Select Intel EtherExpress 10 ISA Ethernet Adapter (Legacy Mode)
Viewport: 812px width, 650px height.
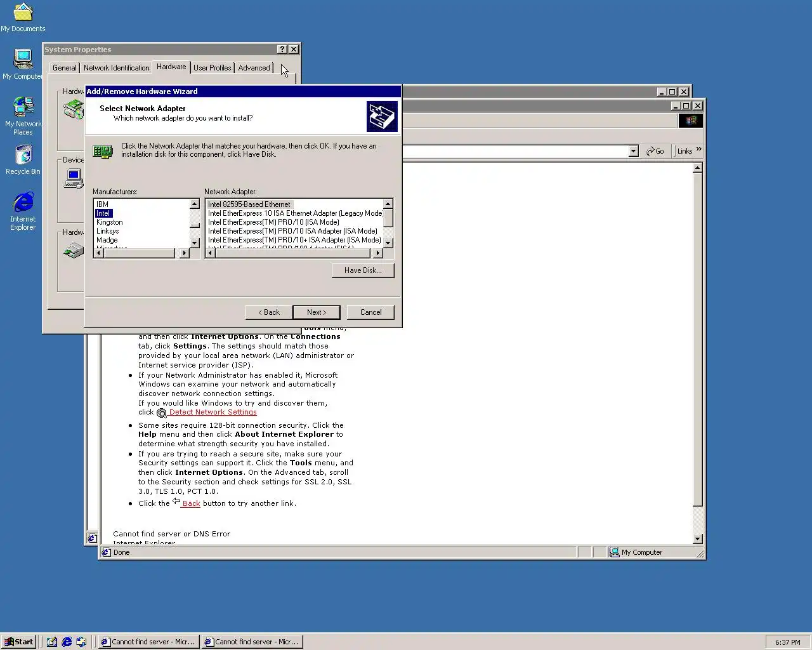295,213
